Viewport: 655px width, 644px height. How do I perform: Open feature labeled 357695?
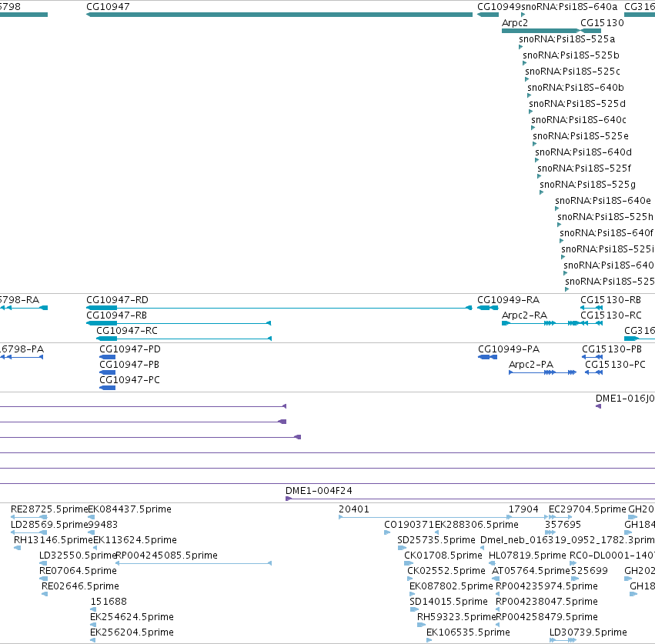tap(563, 525)
